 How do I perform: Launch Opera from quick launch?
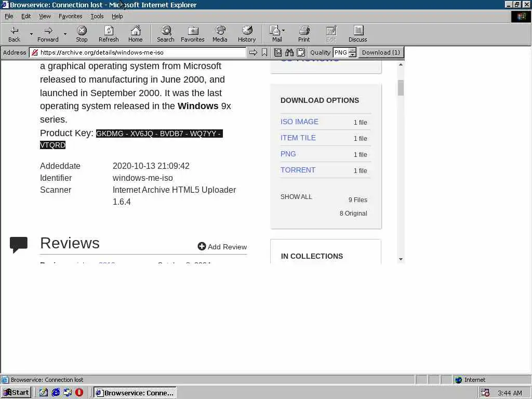[x=79, y=393]
